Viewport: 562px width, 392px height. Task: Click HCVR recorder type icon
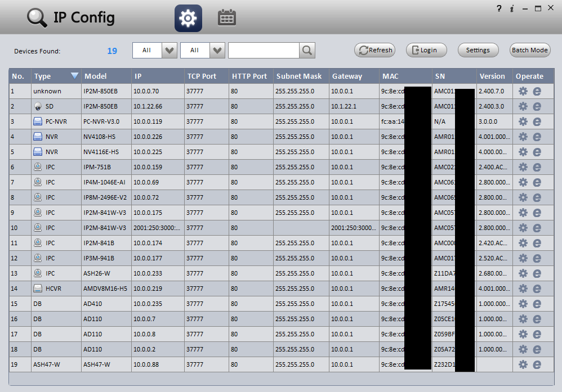38,288
